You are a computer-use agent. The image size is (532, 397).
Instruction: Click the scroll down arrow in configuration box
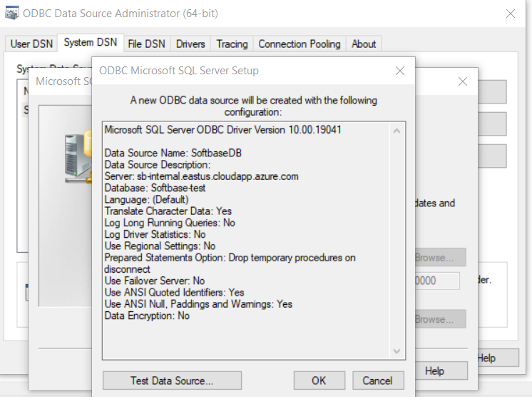pyautogui.click(x=397, y=351)
